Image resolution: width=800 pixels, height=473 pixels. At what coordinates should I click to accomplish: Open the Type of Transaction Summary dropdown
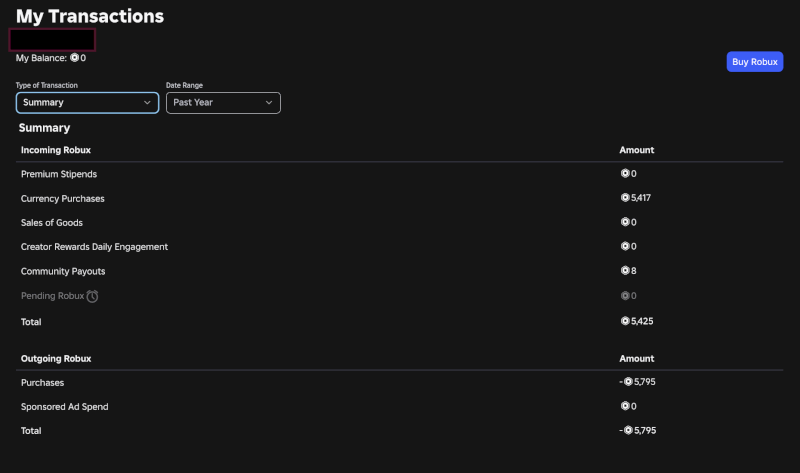point(86,102)
